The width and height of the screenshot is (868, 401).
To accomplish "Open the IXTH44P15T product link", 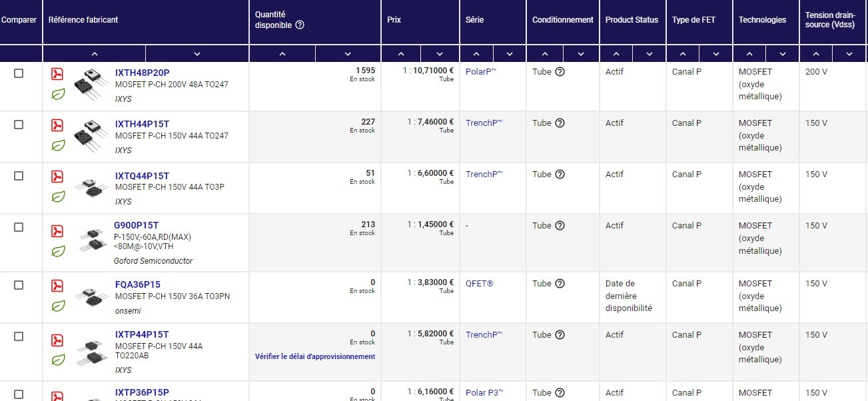I will pyautogui.click(x=142, y=124).
